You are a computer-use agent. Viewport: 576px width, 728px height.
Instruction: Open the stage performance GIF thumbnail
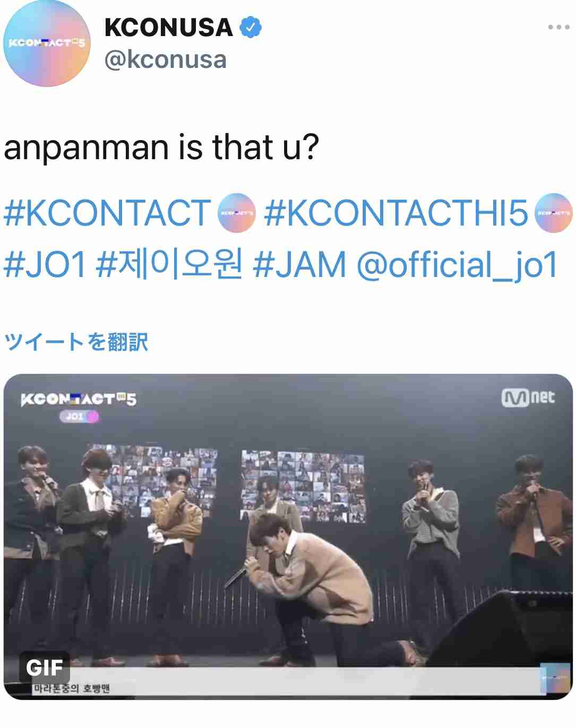click(x=288, y=536)
